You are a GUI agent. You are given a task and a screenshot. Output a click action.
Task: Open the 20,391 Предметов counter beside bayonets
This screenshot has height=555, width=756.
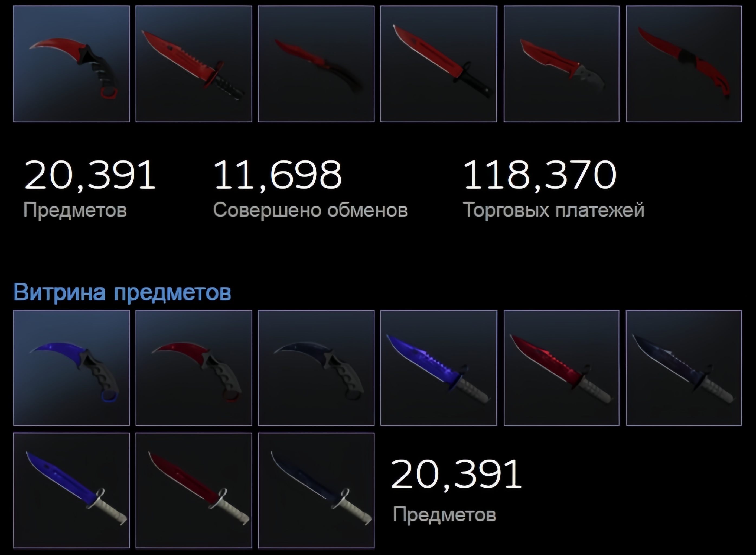pos(457,491)
